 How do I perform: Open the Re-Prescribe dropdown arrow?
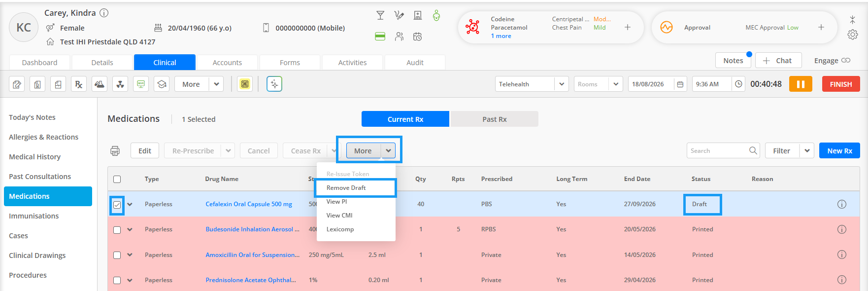tap(229, 151)
